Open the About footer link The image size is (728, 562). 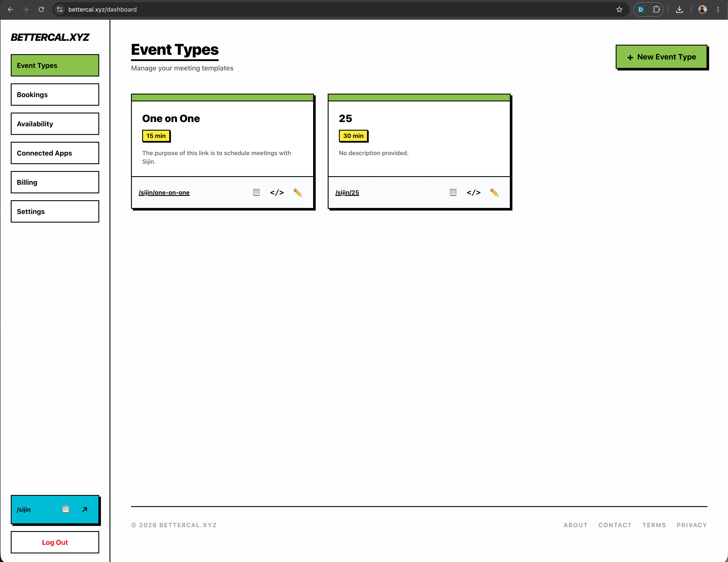point(575,525)
